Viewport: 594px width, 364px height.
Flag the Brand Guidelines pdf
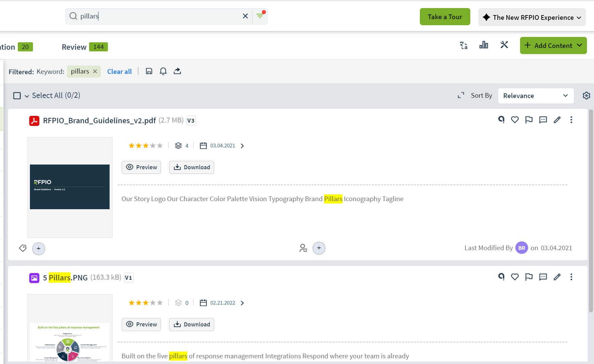[529, 120]
